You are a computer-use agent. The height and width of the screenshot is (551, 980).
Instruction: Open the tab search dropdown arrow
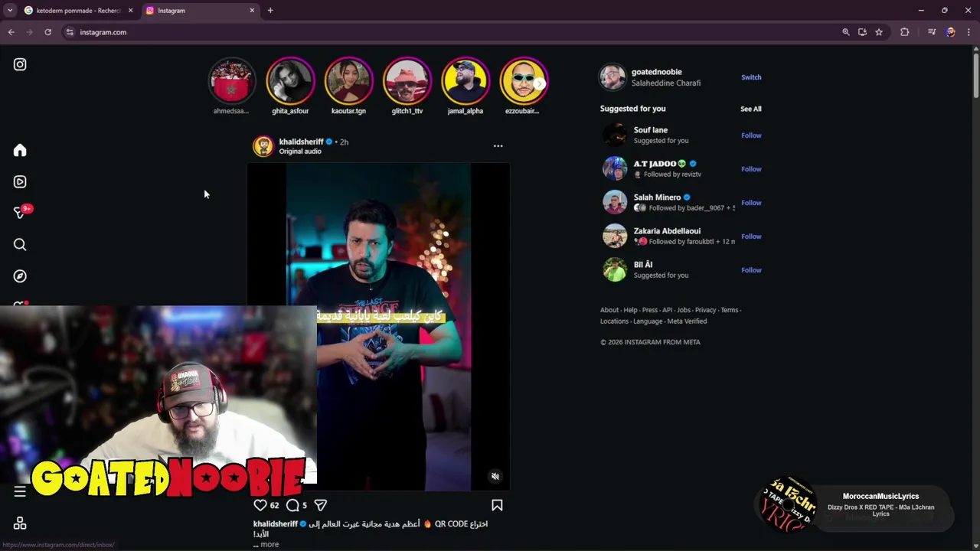[x=9, y=11]
